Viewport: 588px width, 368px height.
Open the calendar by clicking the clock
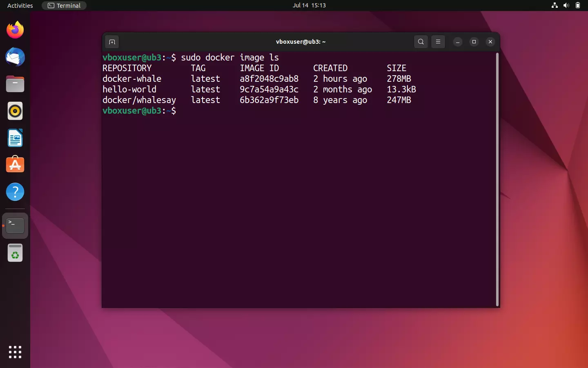click(310, 5)
